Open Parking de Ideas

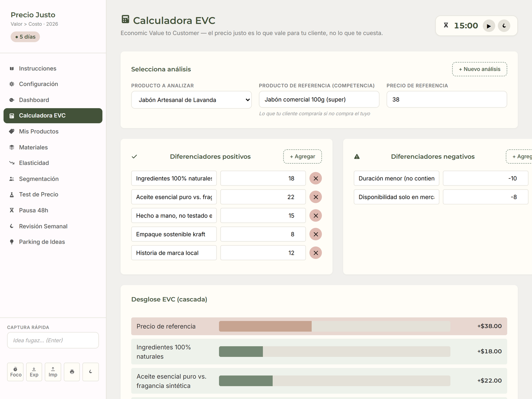click(x=53, y=242)
